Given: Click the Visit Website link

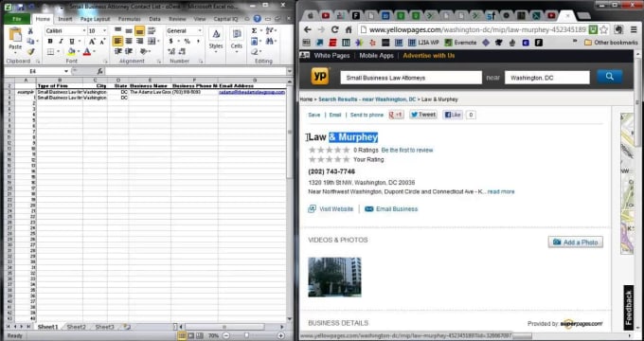Looking at the screenshot, I should pyautogui.click(x=336, y=209).
